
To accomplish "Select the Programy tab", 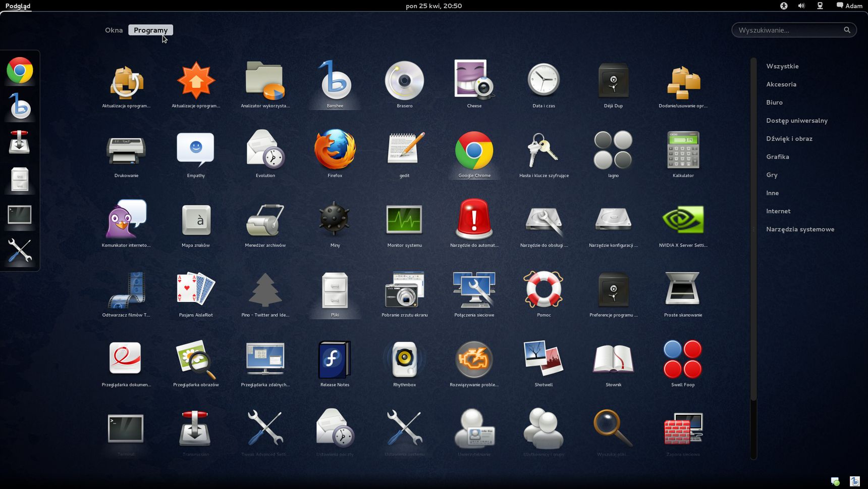I will point(150,30).
